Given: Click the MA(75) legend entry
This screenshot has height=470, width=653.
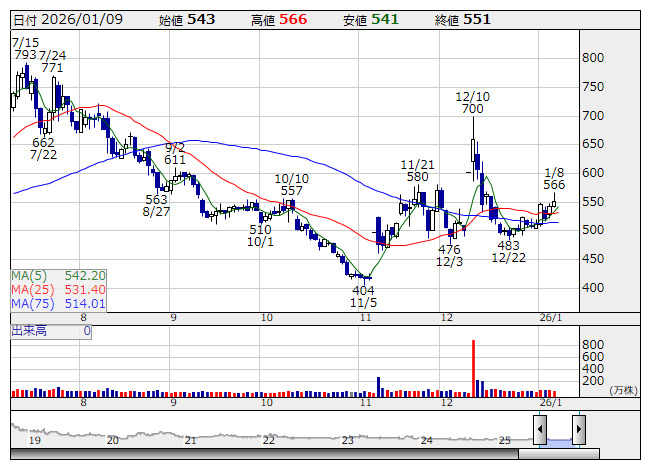Looking at the screenshot, I should tap(58, 303).
